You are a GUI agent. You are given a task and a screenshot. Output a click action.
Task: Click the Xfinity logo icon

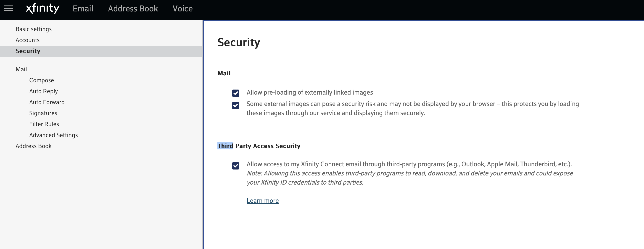(x=42, y=8)
